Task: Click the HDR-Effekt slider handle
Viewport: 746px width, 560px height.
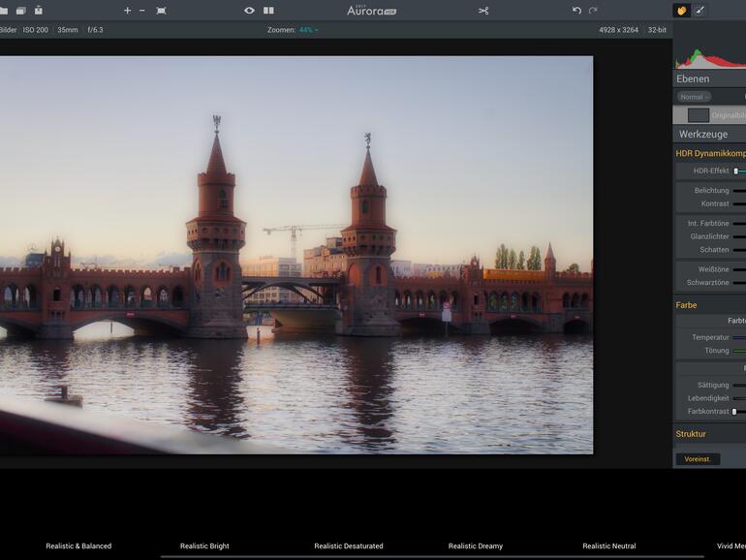Action: pyautogui.click(x=735, y=171)
